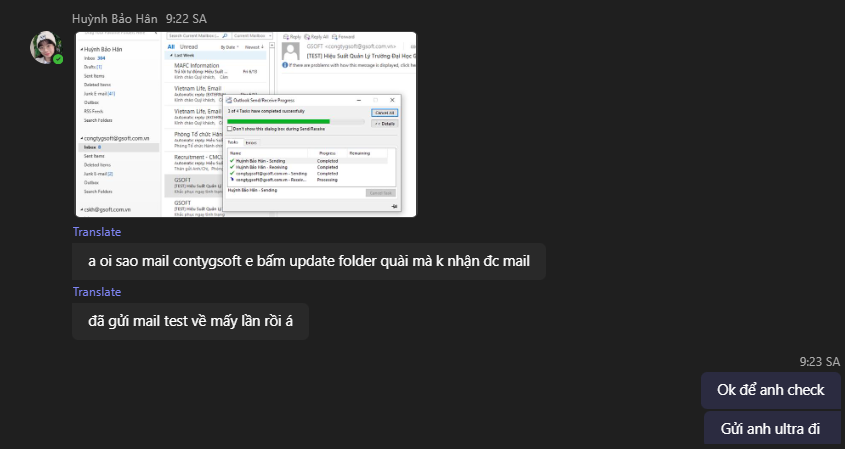Viewport: 845px width, 449px height.
Task: Check "Don't show this dialog box" checkbox
Action: point(230,129)
